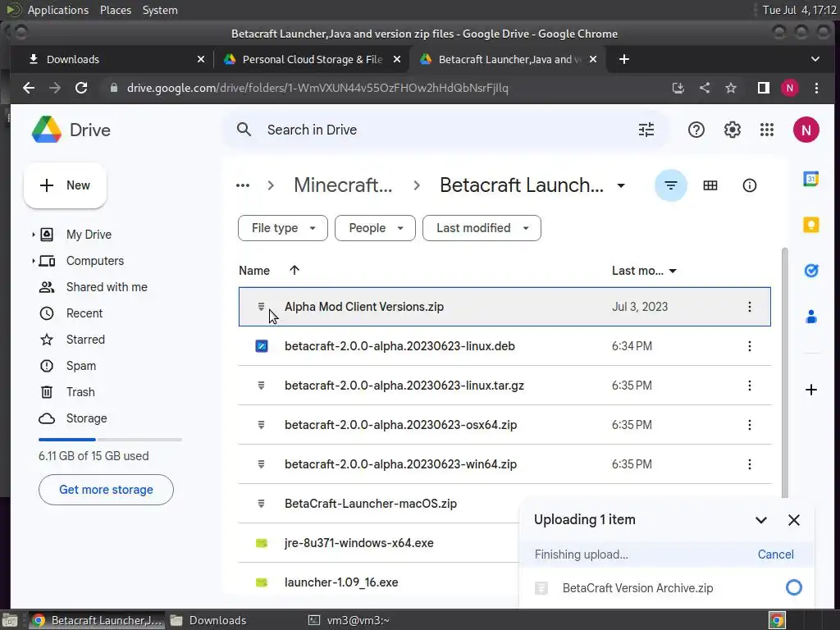
Task: Close the upload panel
Action: click(793, 519)
